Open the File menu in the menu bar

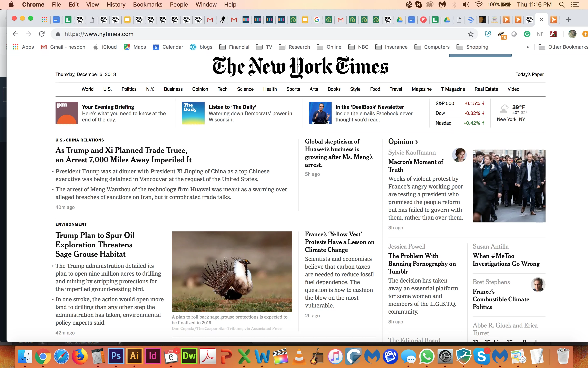[56, 5]
